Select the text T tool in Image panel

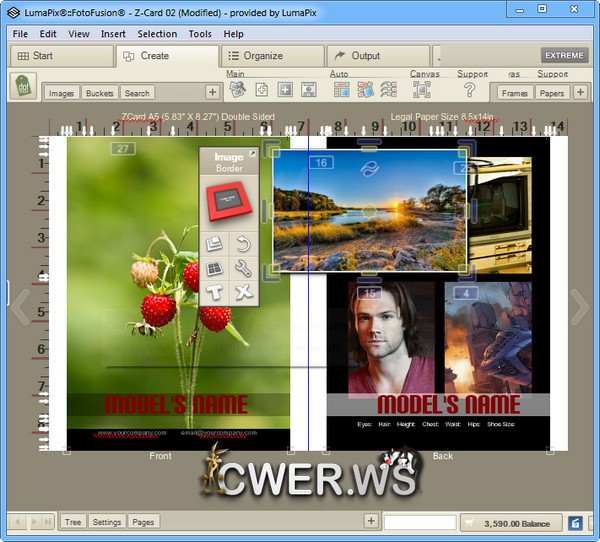[x=214, y=293]
